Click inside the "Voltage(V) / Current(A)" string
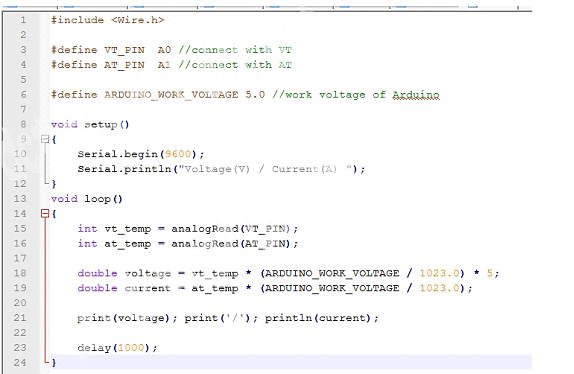Screen dimensions: 574x374 265,169
